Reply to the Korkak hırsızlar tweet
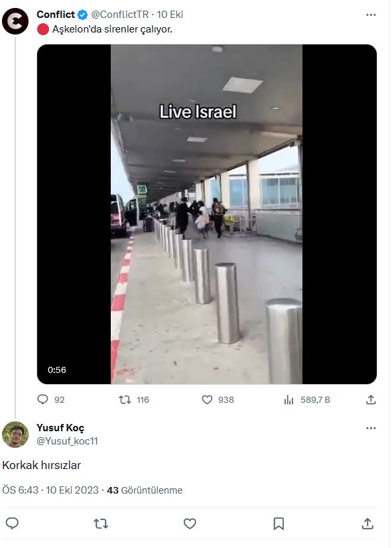Viewport: 392px width, 548px height. [x=12, y=523]
